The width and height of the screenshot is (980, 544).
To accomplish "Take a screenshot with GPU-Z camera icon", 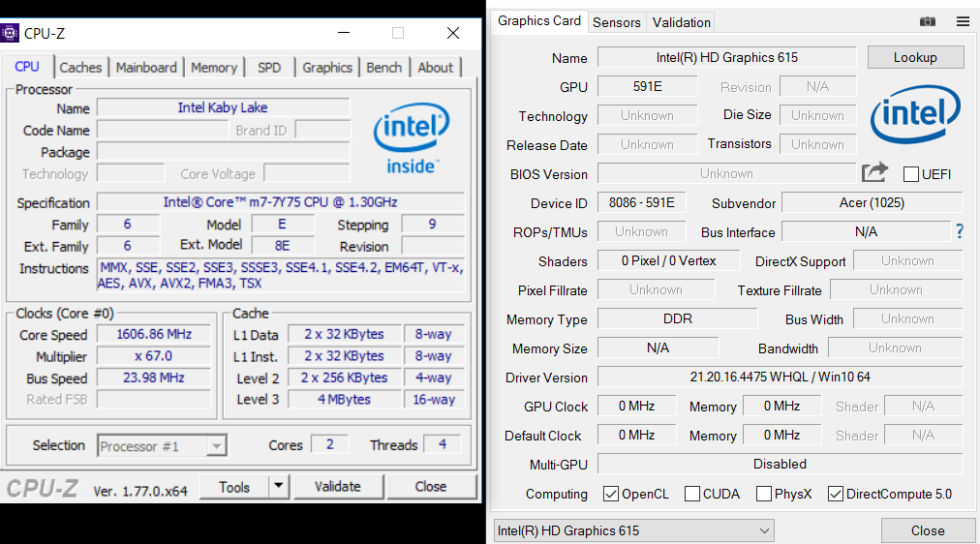I will [x=928, y=22].
